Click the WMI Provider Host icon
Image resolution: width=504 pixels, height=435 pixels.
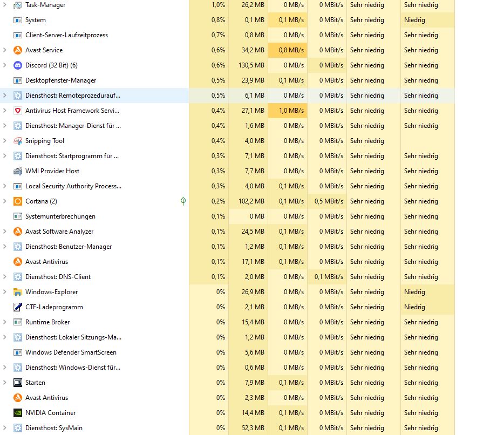(18, 171)
